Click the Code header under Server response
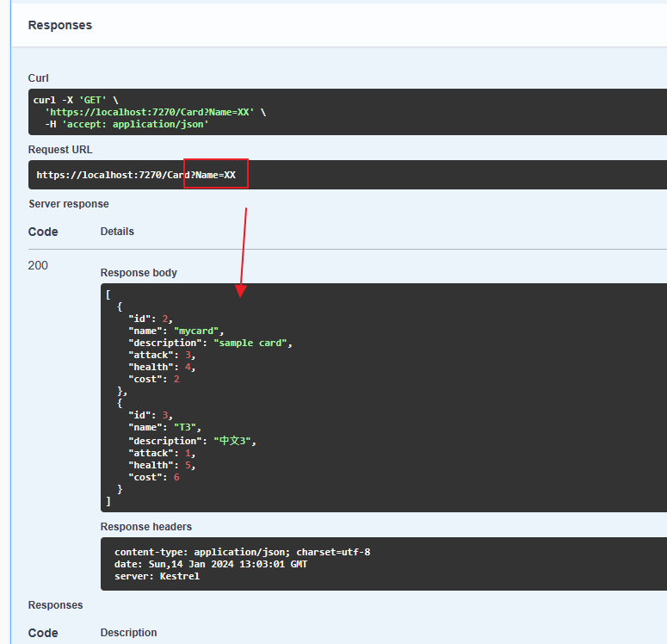Screen dimensions: 667x644 [x=43, y=232]
